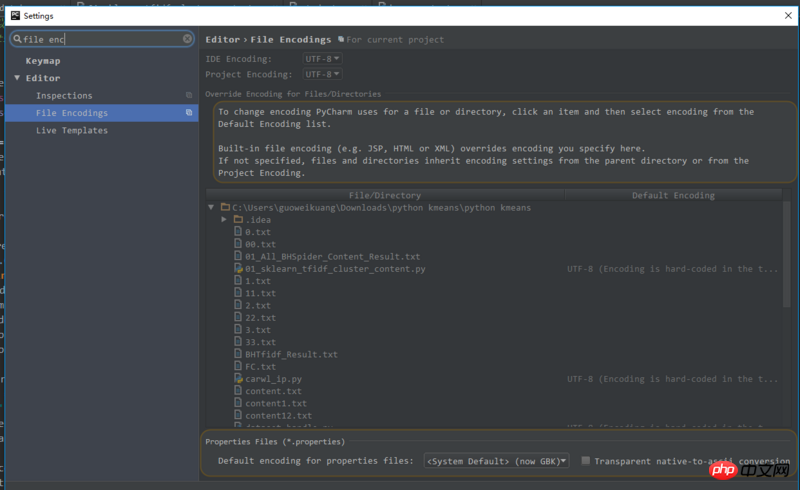Open the Keymap settings page
800x490 pixels.
click(x=43, y=61)
